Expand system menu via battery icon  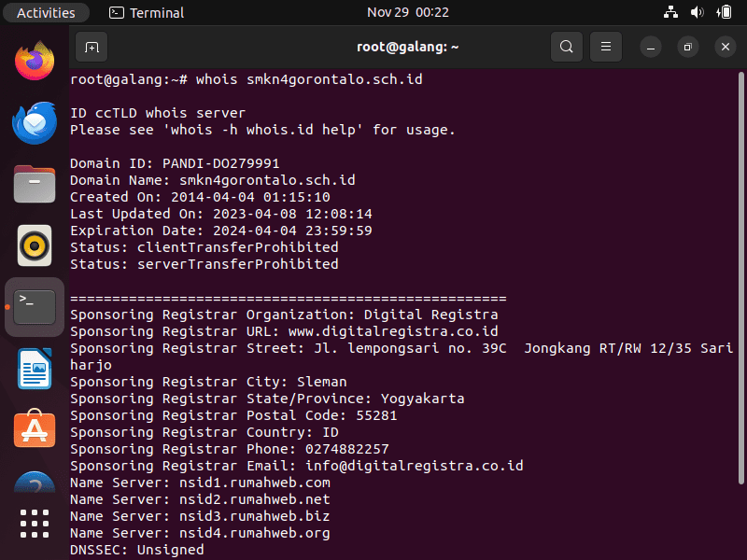click(x=725, y=12)
